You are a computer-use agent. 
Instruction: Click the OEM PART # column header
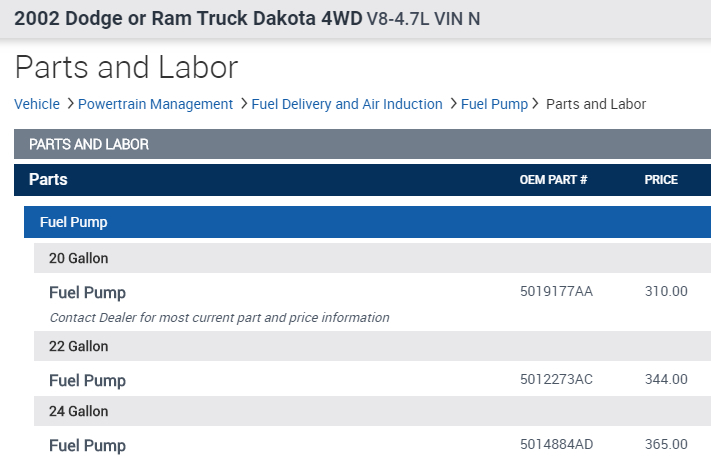tap(553, 180)
